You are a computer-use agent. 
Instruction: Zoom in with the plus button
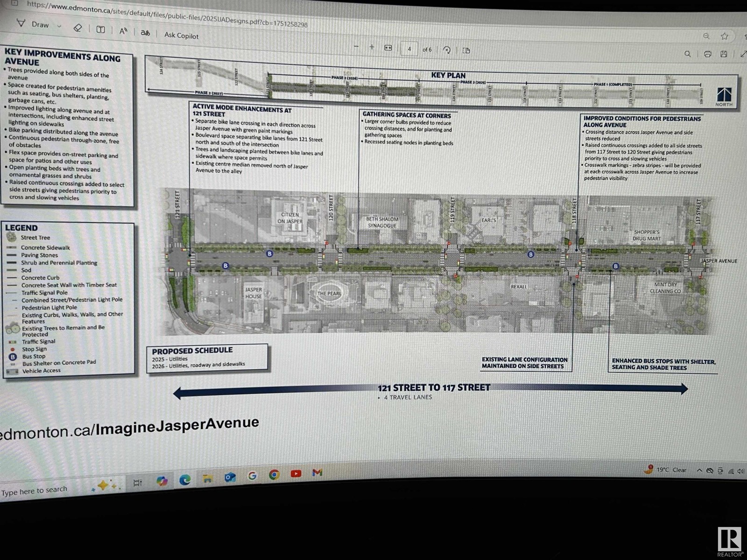[372, 47]
